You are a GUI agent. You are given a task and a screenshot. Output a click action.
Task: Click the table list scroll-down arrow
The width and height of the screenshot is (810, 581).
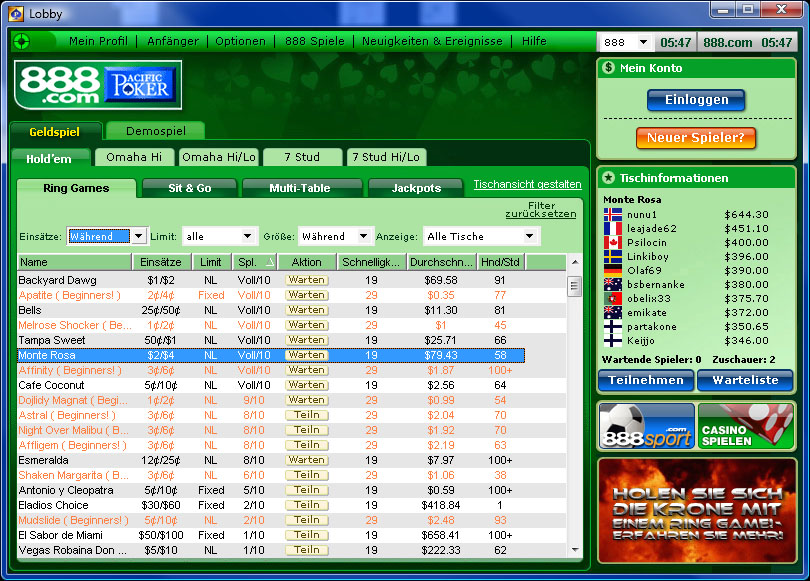[x=575, y=550]
